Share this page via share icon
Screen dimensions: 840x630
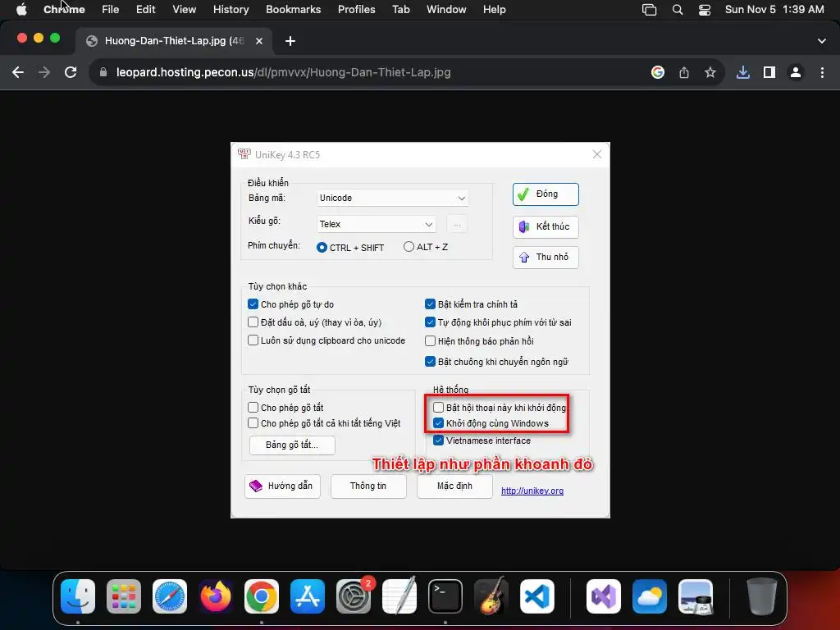(684, 72)
